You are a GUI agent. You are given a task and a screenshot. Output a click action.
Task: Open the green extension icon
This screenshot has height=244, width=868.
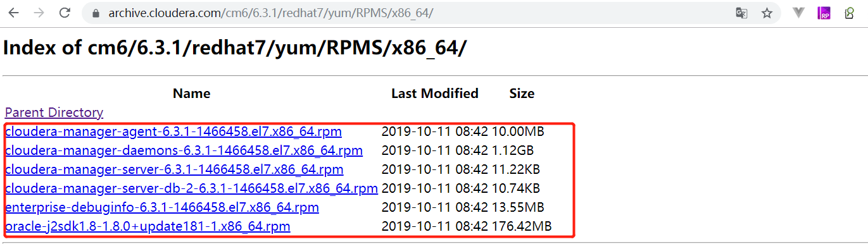[x=850, y=13]
